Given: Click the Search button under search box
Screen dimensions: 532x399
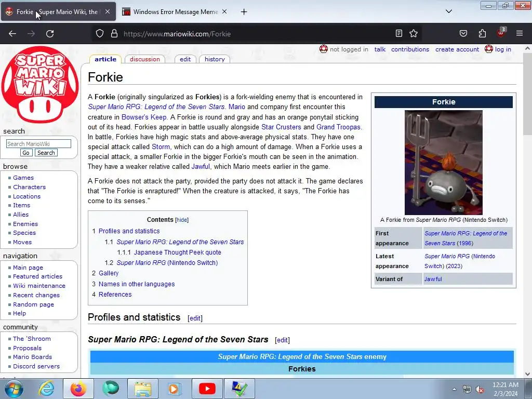Looking at the screenshot, I should [x=46, y=153].
